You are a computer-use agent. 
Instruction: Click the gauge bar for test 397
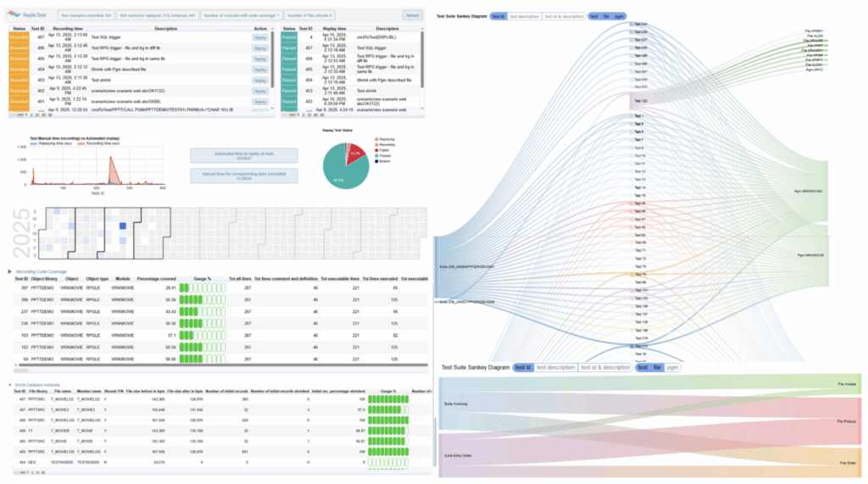207,287
